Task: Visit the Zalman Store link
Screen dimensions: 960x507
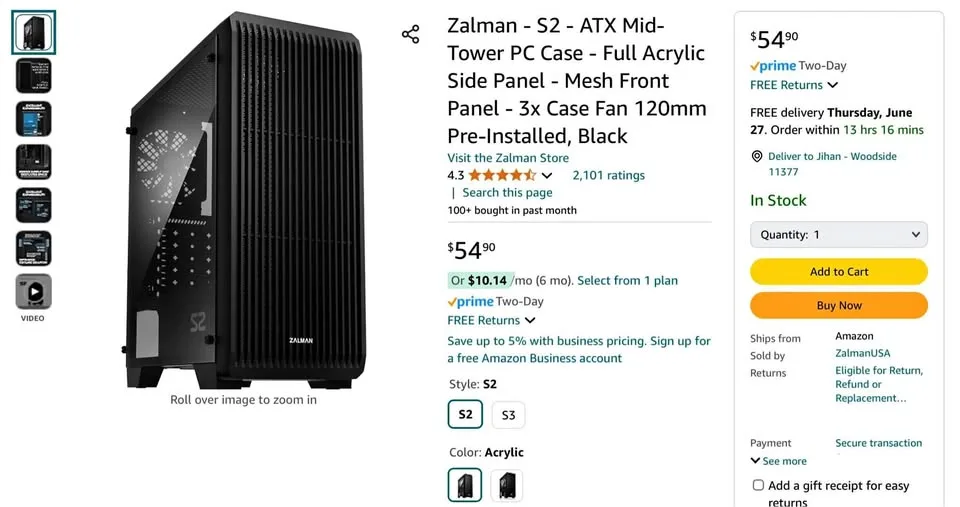Action: [508, 158]
